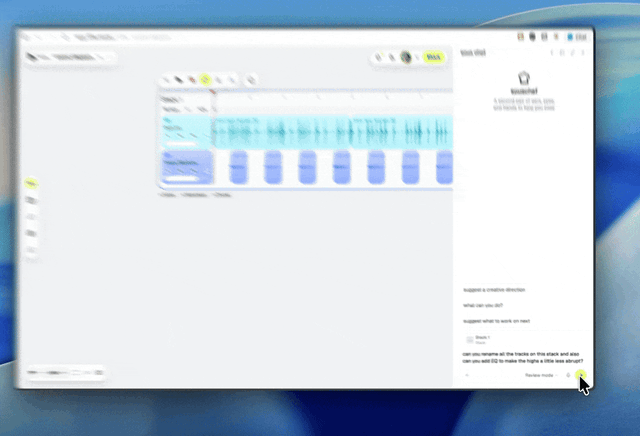
Task: Adjust the cyan track's white volume slider
Action: 181,144
